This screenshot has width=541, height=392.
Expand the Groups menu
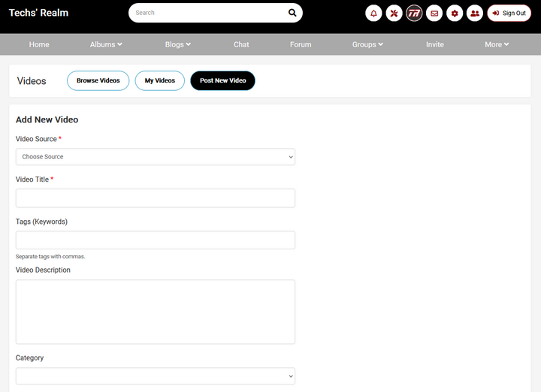tap(367, 44)
